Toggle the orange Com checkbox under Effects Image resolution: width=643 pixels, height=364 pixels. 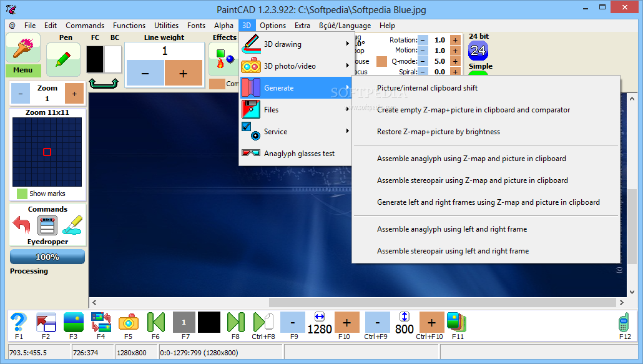pyautogui.click(x=217, y=84)
